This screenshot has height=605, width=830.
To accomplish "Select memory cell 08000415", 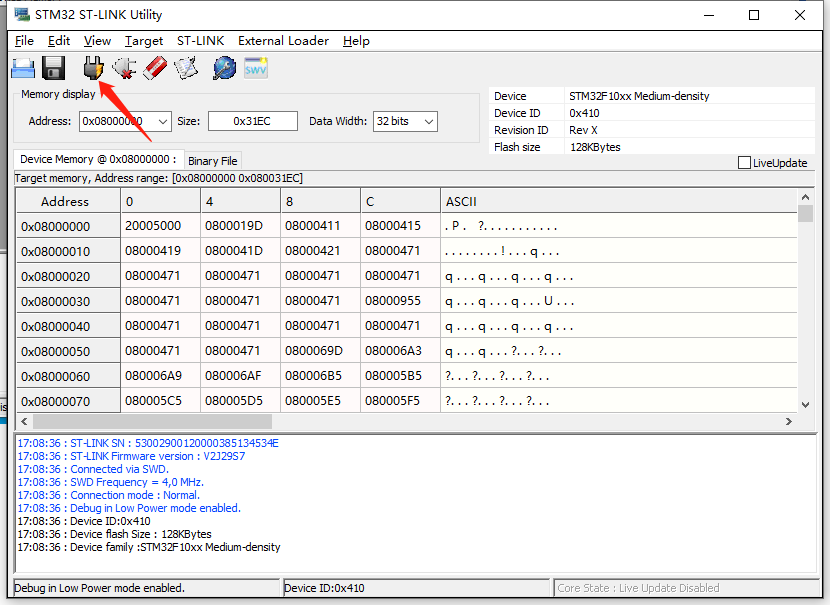I will (400, 226).
